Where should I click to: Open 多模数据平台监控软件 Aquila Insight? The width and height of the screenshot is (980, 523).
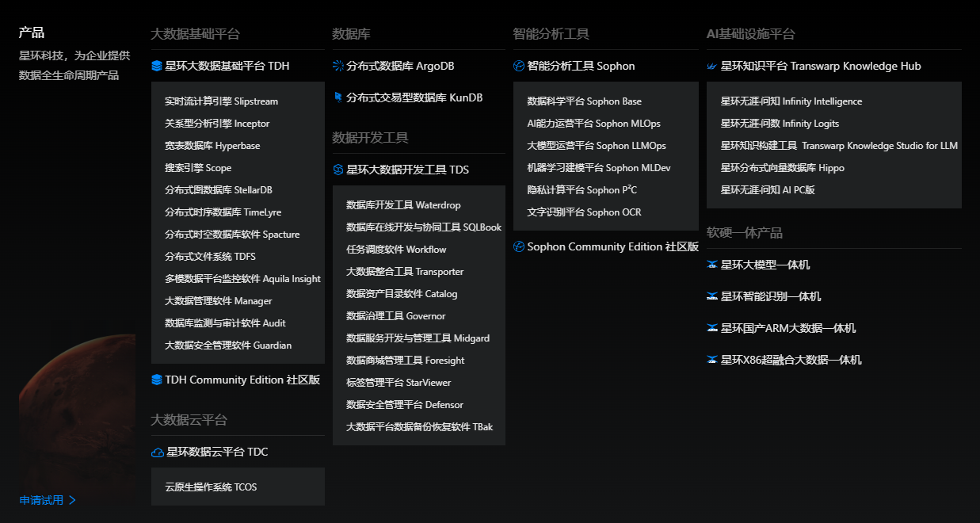click(242, 279)
